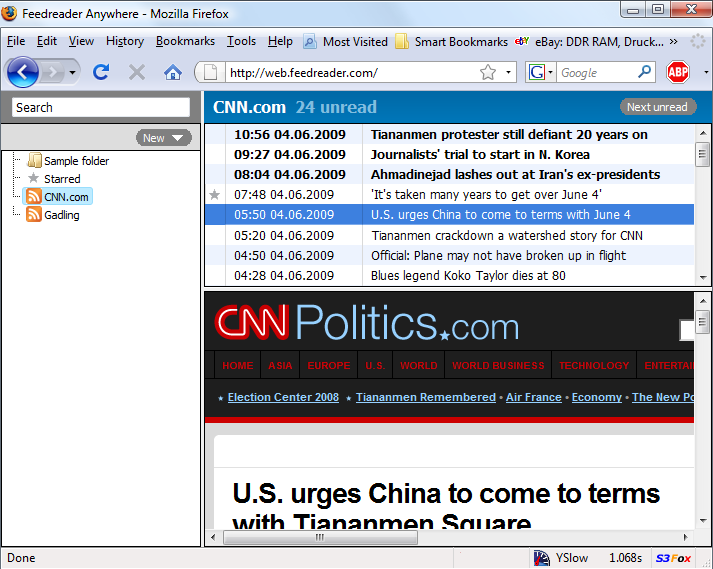713x569 pixels.
Task: Click the YSlow status bar icon
Action: [542, 558]
